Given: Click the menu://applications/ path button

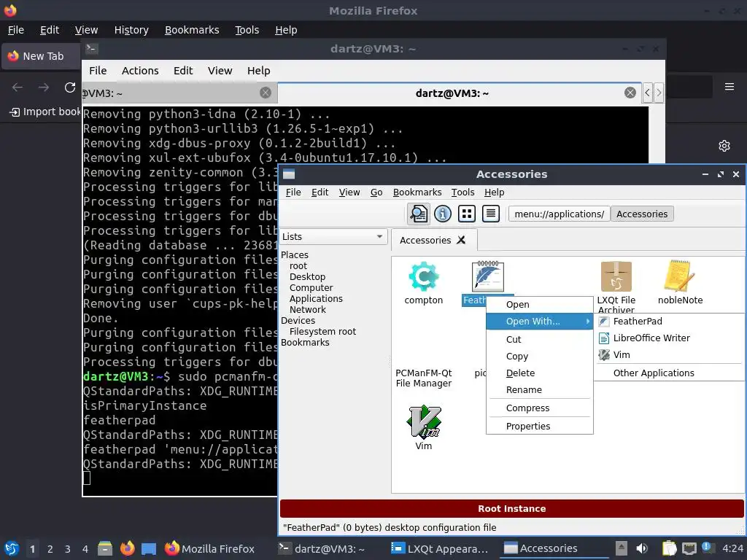Looking at the screenshot, I should point(559,214).
